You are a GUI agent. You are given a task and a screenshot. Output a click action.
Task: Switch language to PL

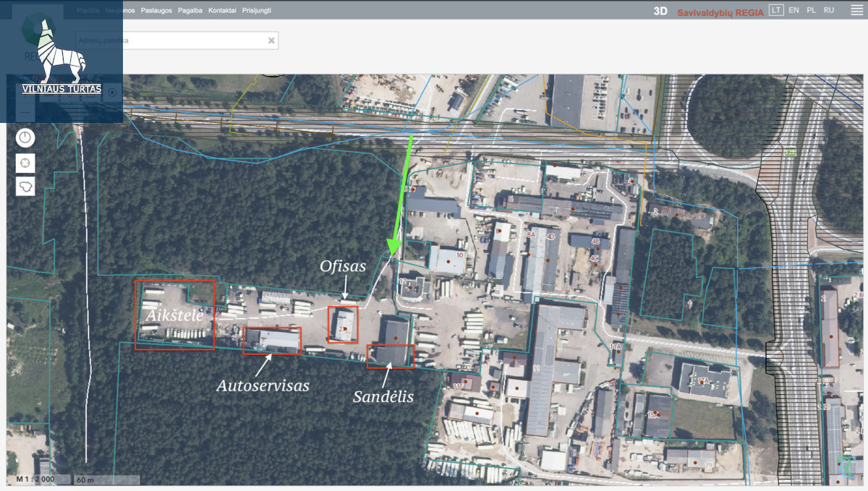[x=811, y=10]
